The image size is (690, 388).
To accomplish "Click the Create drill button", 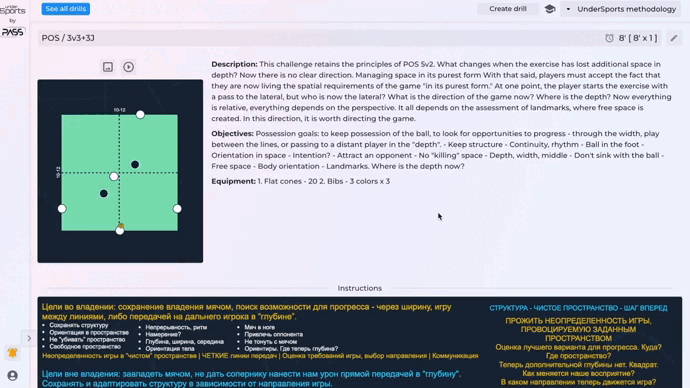I will pos(508,9).
